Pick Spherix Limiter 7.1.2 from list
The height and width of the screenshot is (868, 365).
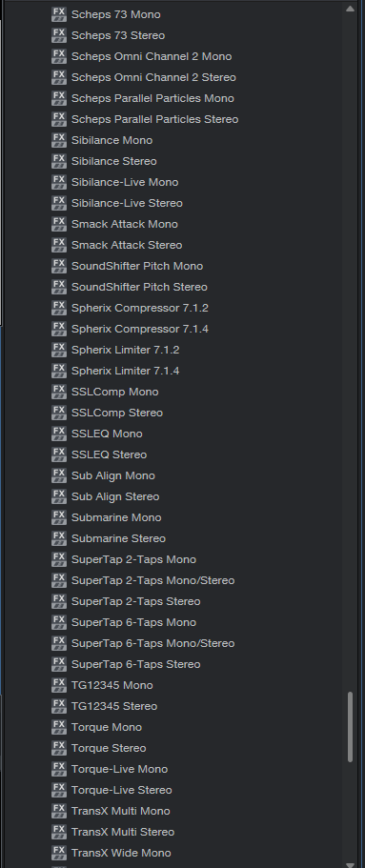coord(125,350)
